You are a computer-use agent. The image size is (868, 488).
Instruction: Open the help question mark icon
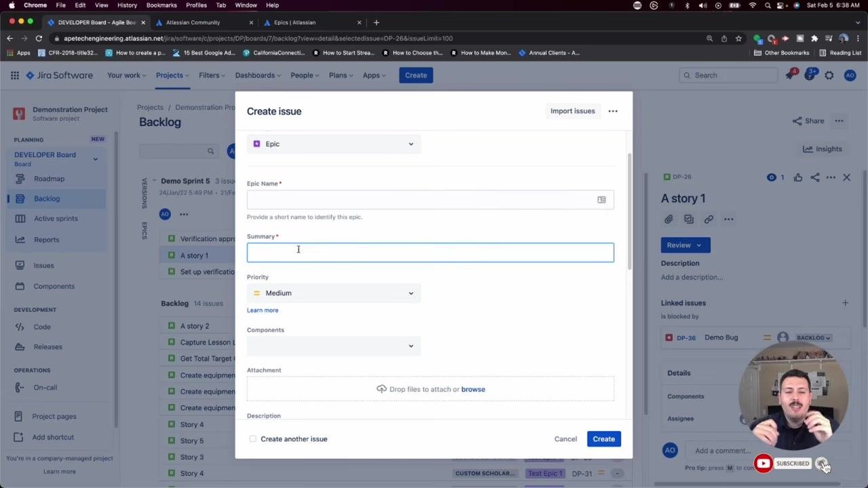(810, 75)
